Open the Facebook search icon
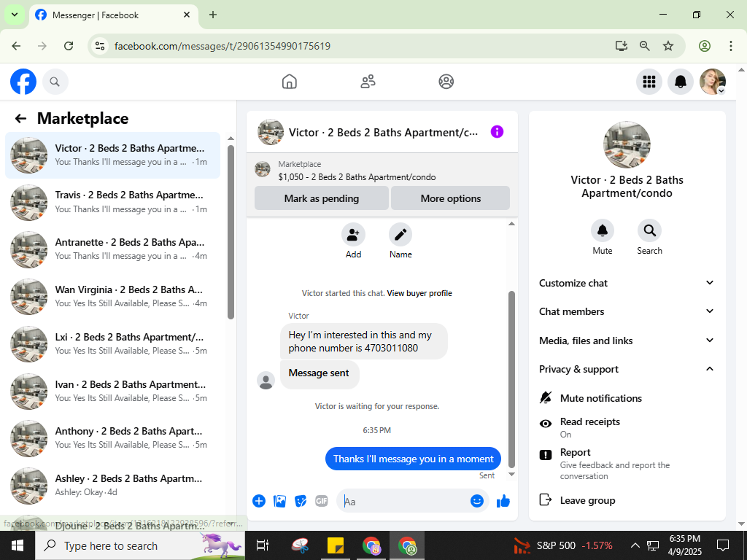The width and height of the screenshot is (747, 560). pos(55,82)
